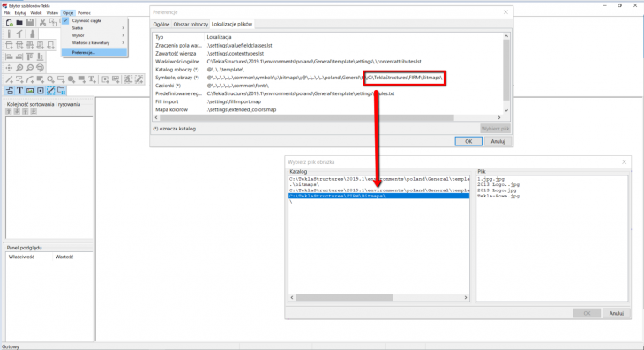Select the insert Text tool

(x=92, y=79)
